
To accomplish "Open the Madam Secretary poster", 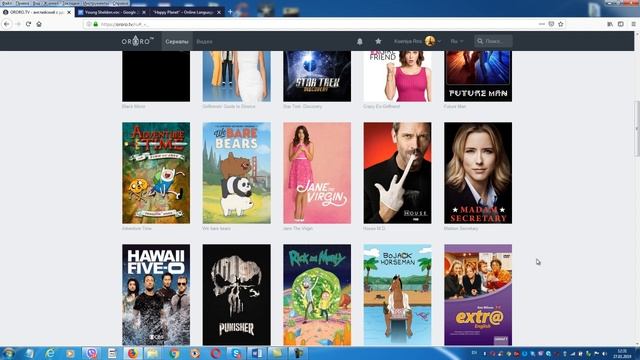I will coord(478,173).
